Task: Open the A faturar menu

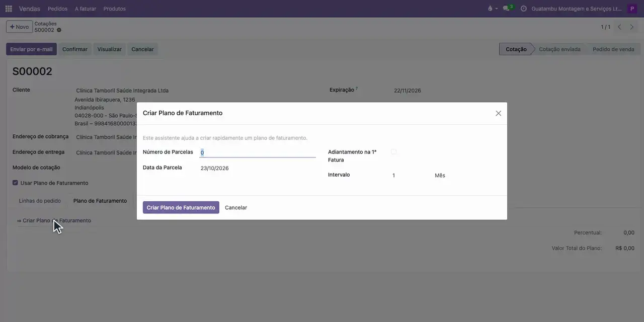Action: [86, 9]
